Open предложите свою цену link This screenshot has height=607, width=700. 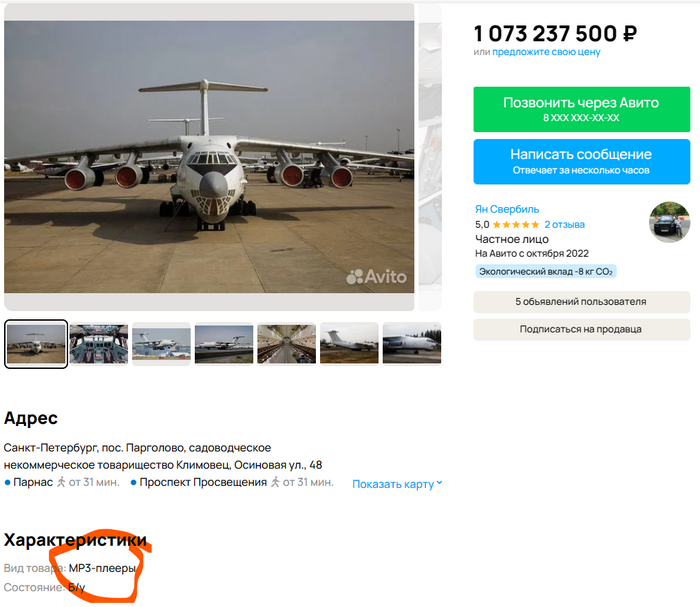tap(546, 52)
